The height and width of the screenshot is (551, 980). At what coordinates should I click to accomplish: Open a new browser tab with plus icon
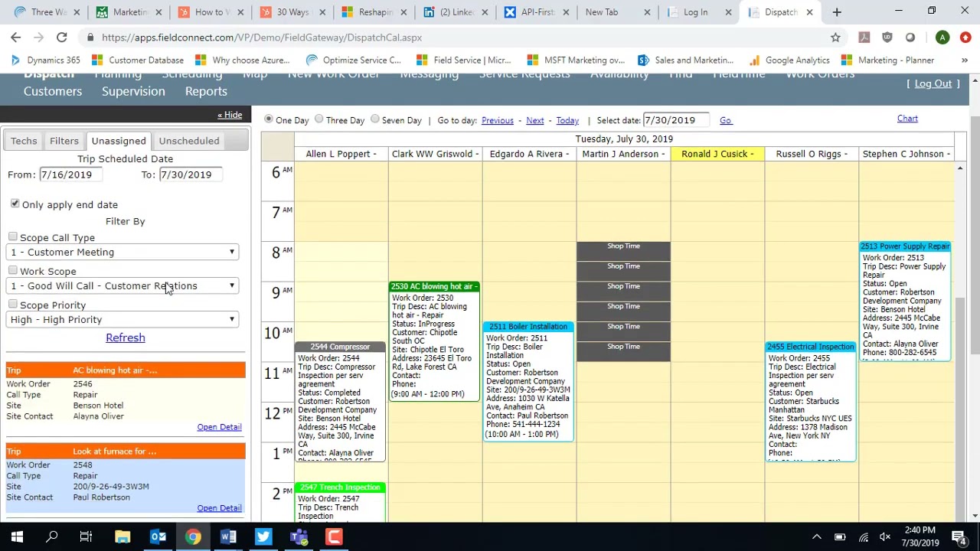click(837, 12)
